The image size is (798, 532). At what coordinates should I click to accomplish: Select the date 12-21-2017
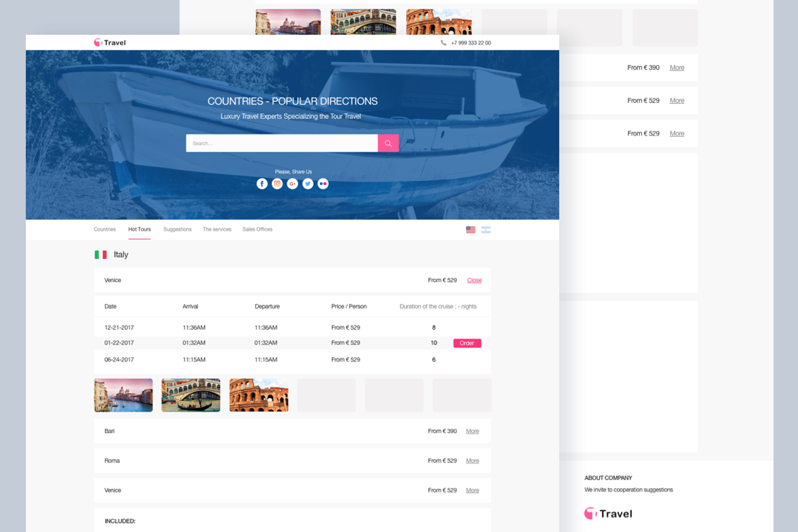tap(119, 328)
